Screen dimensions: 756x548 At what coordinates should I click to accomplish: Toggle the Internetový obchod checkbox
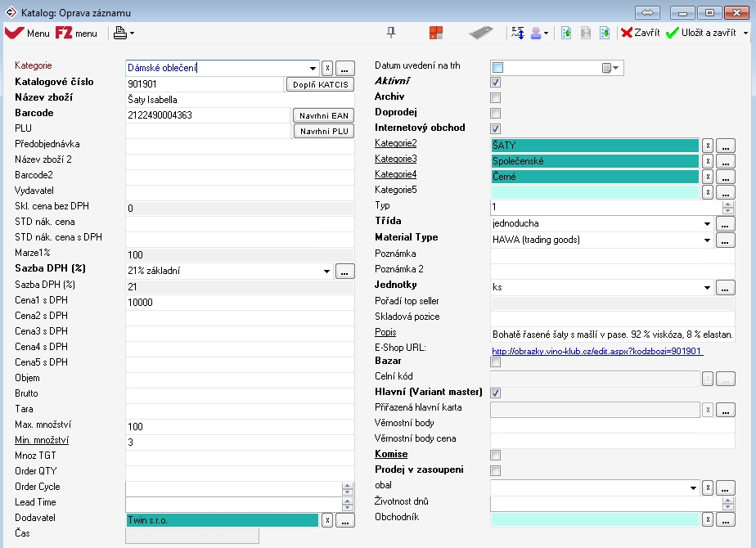(x=495, y=128)
